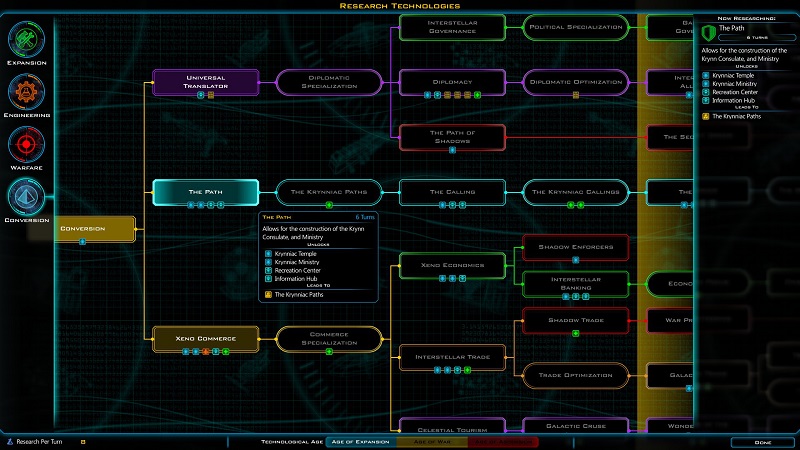Open the Expansion research category icon
This screenshot has height=450, width=800.
pos(26,40)
